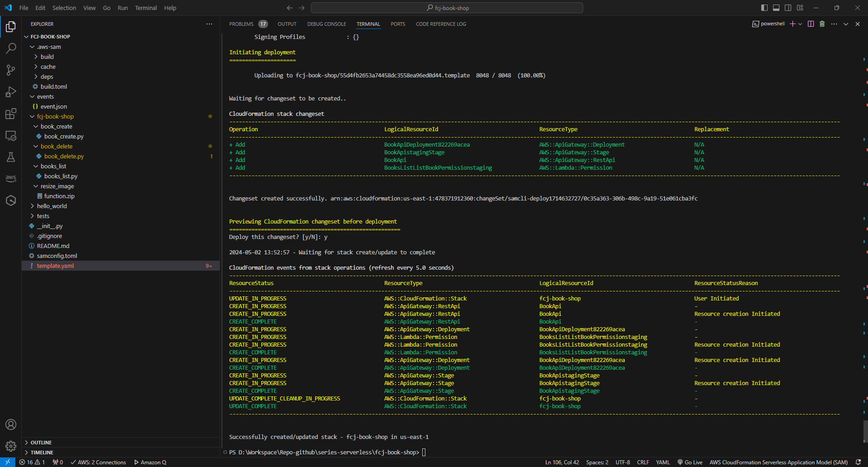Image resolution: width=868 pixels, height=467 pixels.
Task: Click the remote window status bar icon
Action: click(8, 462)
